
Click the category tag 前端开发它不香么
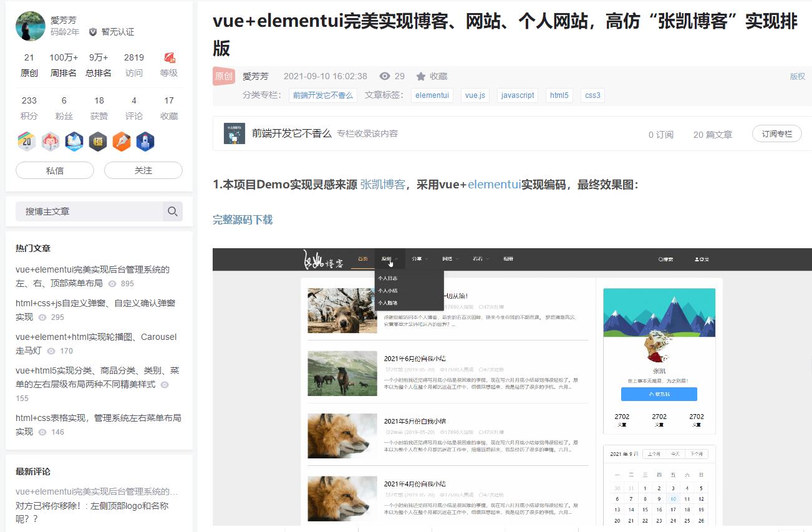pyautogui.click(x=322, y=95)
